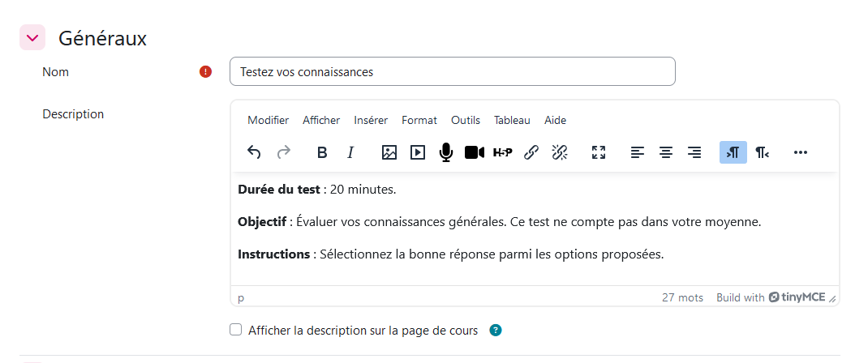Toggle left-to-right text direction

click(733, 152)
